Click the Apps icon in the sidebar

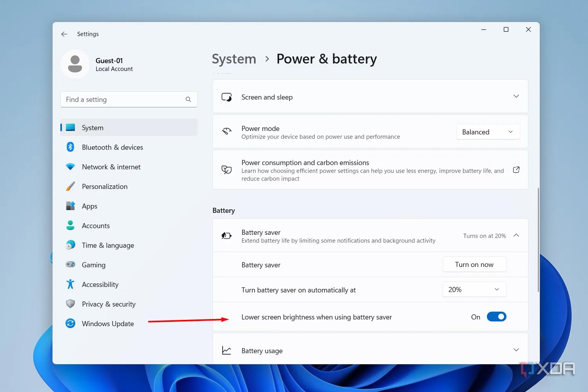pos(70,206)
